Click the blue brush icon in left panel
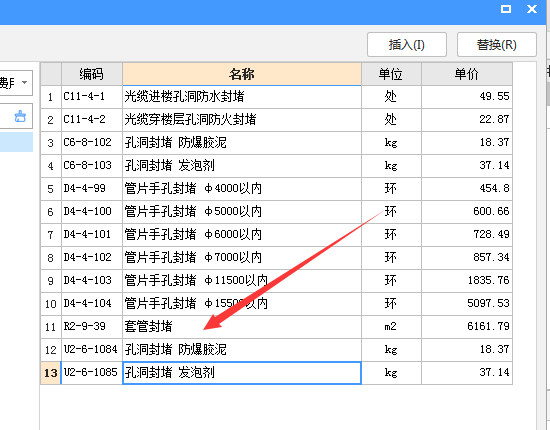Viewport: 550px width, 430px height. [20, 116]
